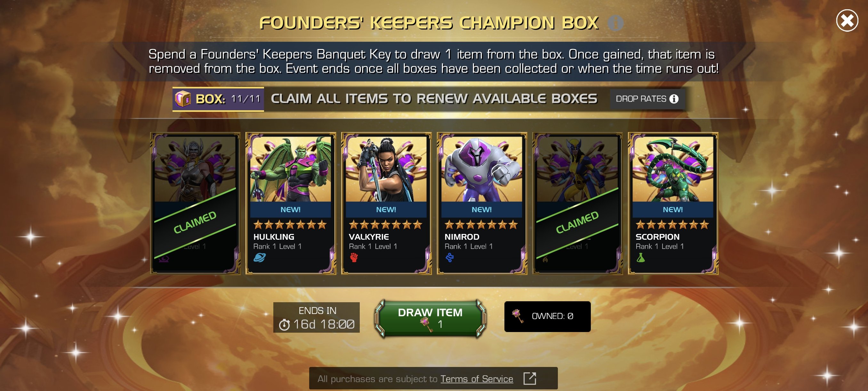Click the claimed Wolverine card
The width and height of the screenshot is (868, 391).
(x=577, y=204)
